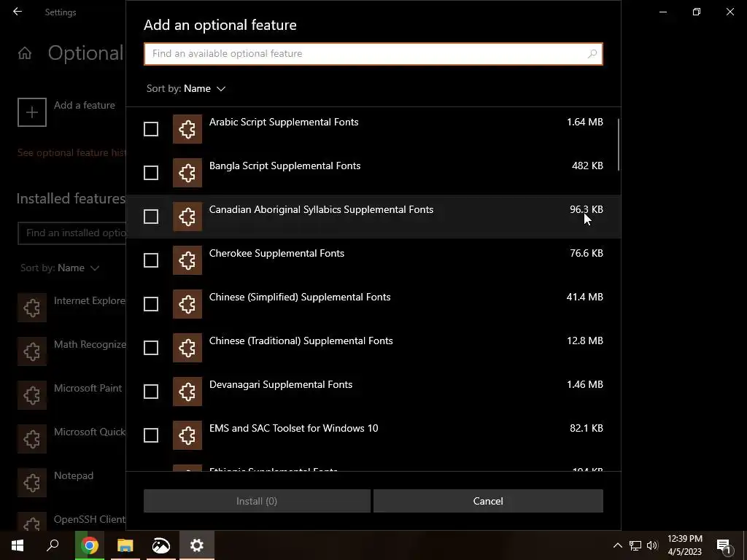Check Chinese (Simplified) Supplemental Fonts box
Image resolution: width=747 pixels, height=560 pixels.
tap(151, 304)
